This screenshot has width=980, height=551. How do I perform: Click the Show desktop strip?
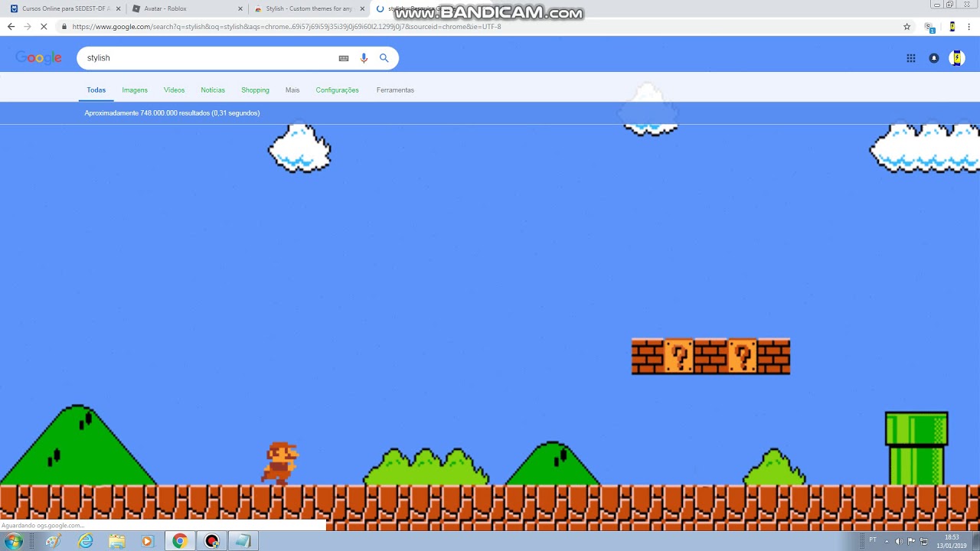pyautogui.click(x=975, y=541)
